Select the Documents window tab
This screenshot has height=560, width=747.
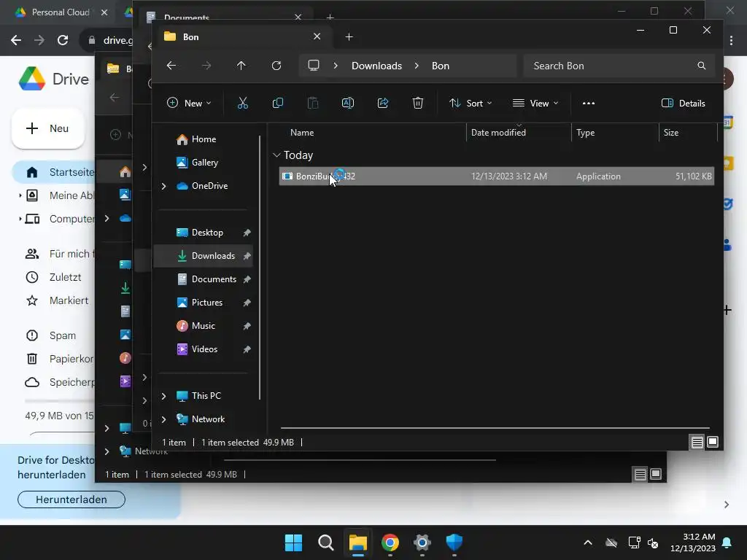[224, 16]
